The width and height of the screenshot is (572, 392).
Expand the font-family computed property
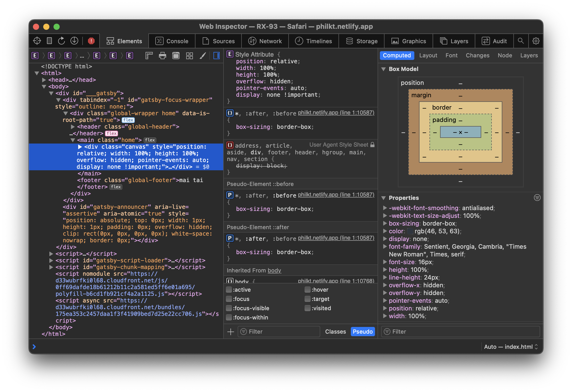(385, 247)
